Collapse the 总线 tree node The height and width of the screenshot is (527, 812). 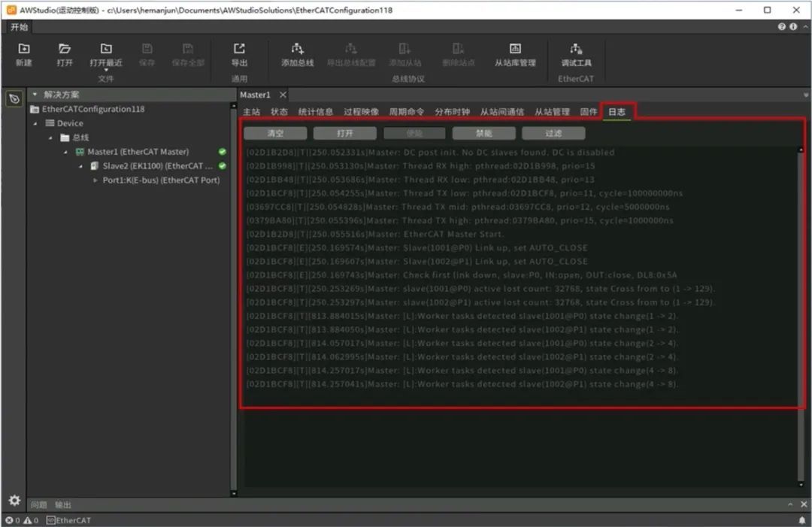point(50,138)
